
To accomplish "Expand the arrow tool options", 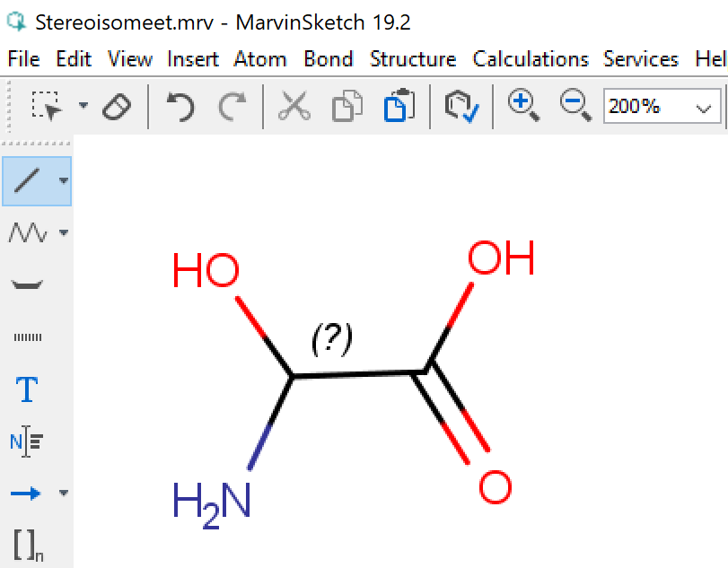I will pos(63,493).
